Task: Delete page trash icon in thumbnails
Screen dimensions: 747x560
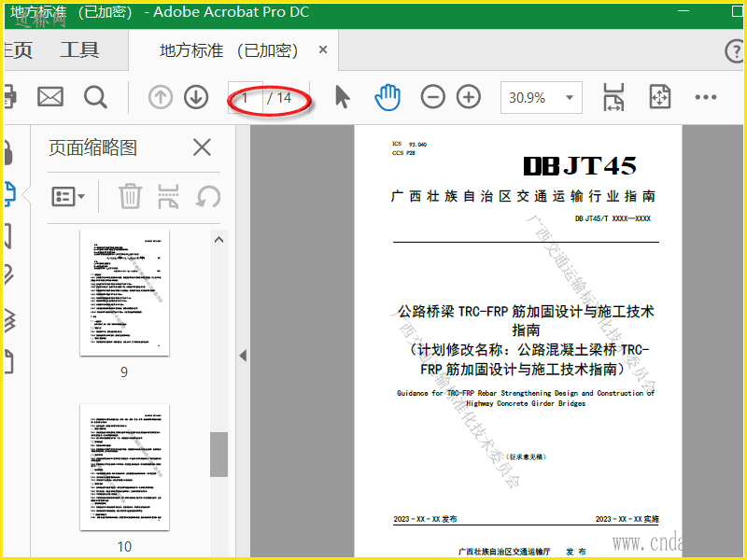Action: pos(130,196)
